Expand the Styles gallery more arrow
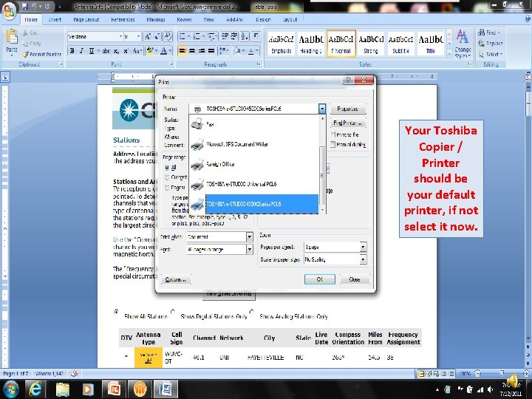This screenshot has width=532, height=399. 449,54
